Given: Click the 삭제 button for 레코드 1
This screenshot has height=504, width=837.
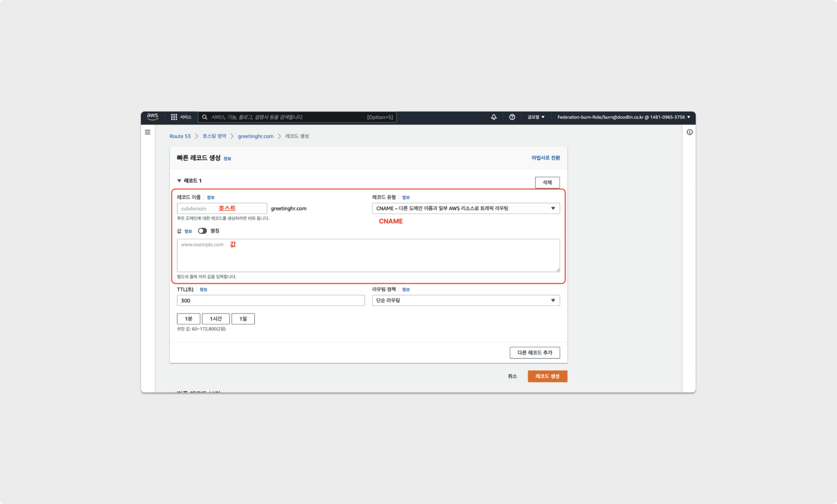Looking at the screenshot, I should [547, 183].
